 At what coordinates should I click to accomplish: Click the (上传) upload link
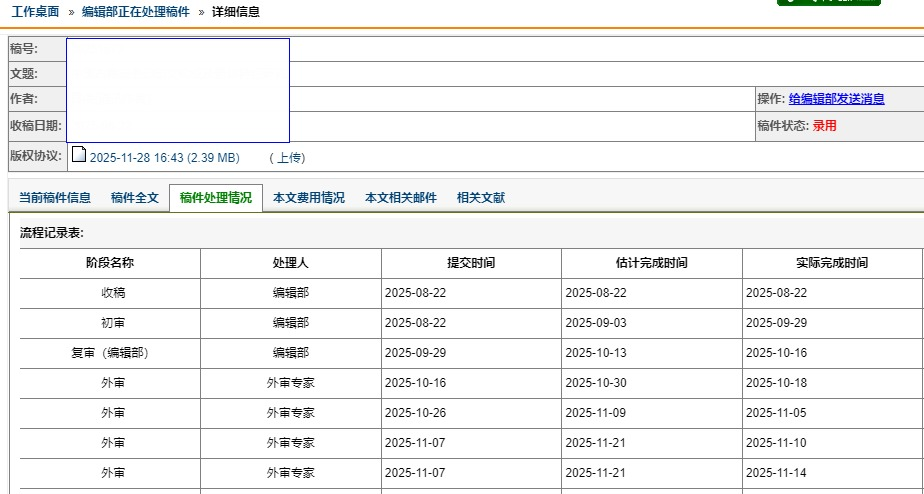[x=287, y=157]
